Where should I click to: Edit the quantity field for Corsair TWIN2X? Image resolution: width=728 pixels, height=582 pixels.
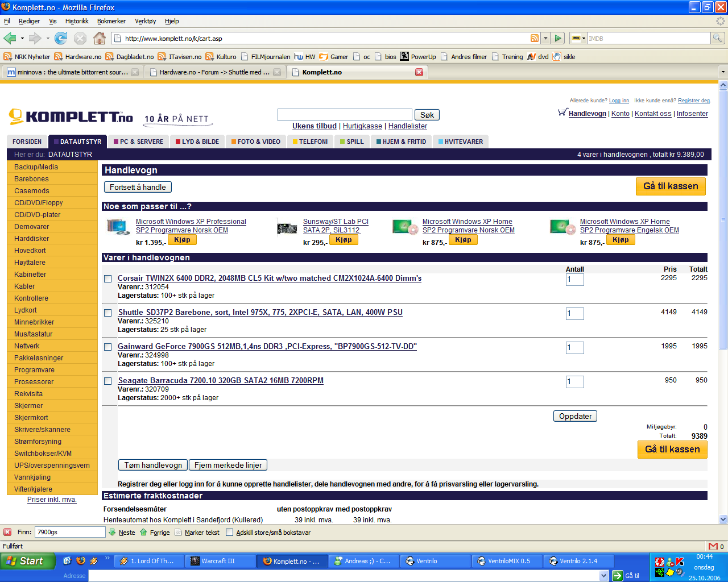pyautogui.click(x=575, y=279)
